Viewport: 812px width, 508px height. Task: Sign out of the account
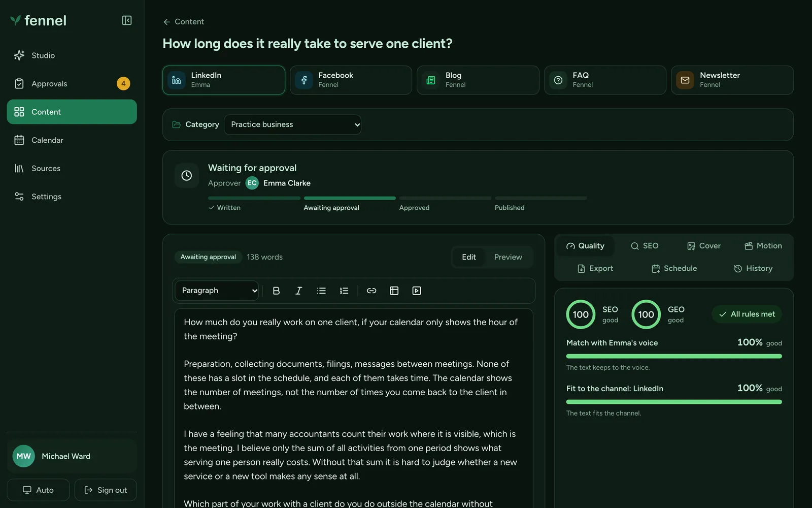pos(106,490)
